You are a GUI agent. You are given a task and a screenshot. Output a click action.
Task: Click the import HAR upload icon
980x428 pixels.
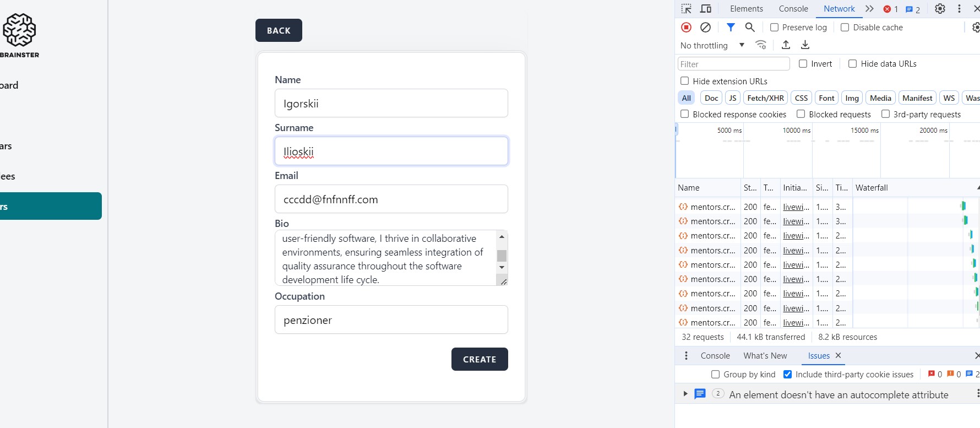click(x=786, y=45)
